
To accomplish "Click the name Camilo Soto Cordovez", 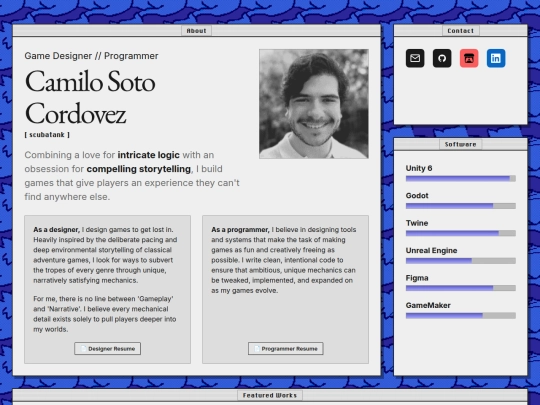I will [x=90, y=97].
